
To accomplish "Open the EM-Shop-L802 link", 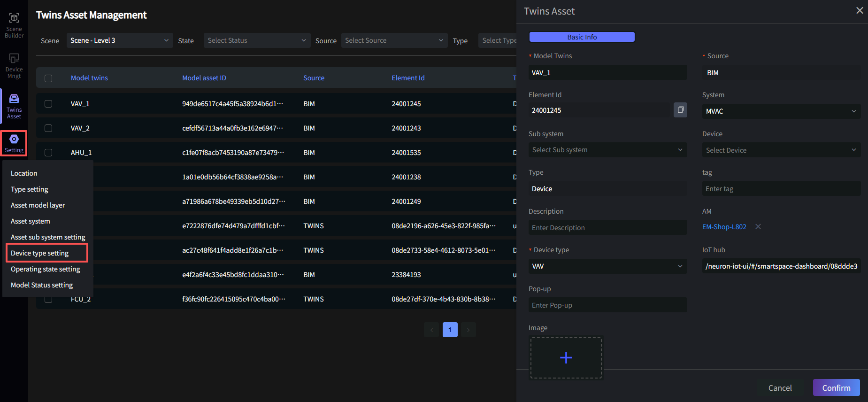I will 724,227.
